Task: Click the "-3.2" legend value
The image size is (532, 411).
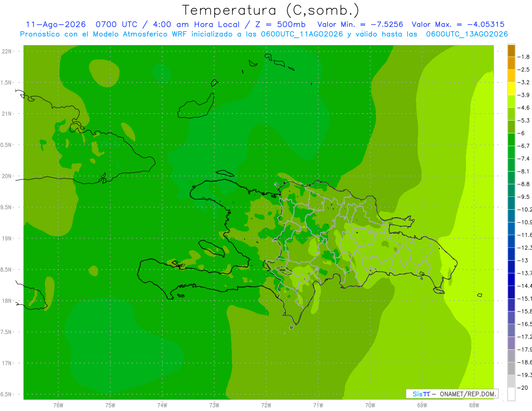Action: pos(524,82)
